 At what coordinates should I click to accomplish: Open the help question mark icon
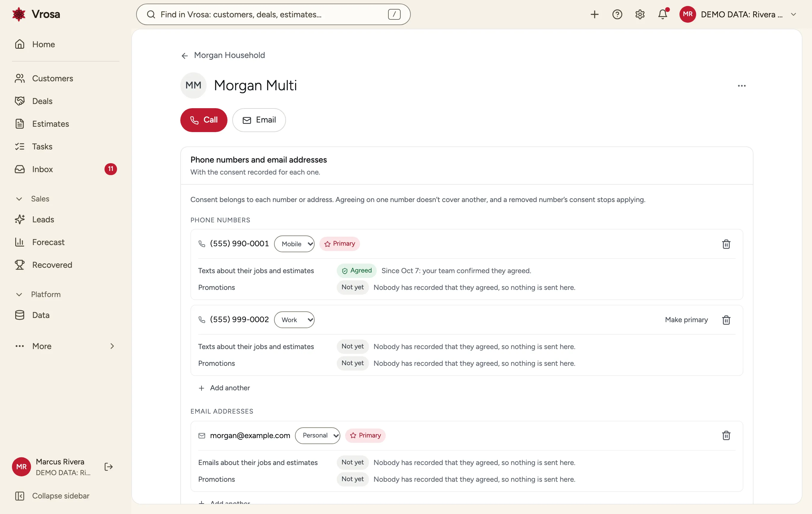[617, 15]
